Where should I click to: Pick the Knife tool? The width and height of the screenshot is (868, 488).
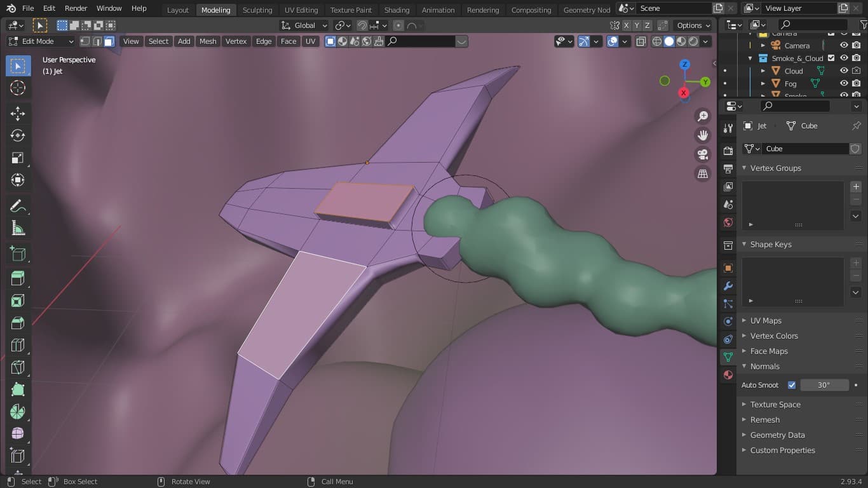(x=18, y=367)
